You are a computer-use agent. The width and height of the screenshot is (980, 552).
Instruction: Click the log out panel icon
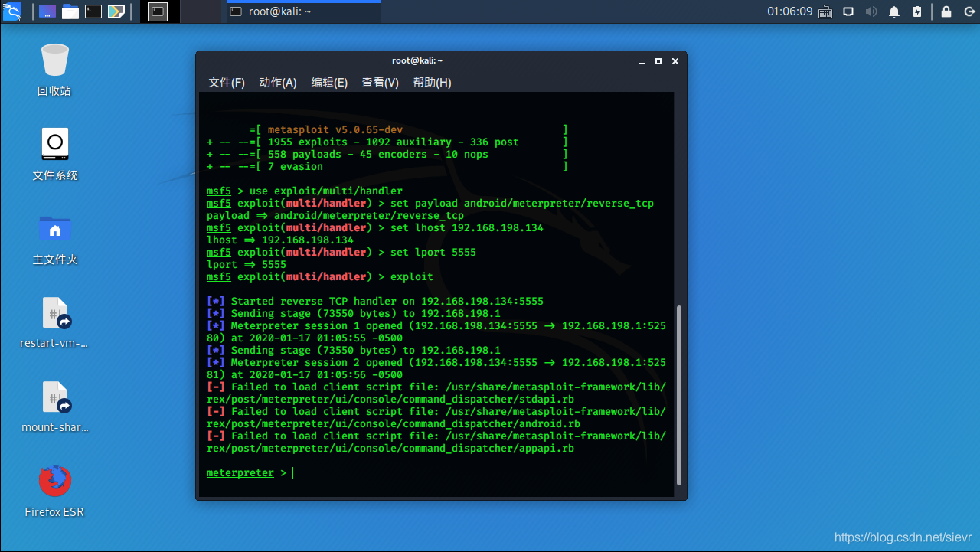pos(968,11)
